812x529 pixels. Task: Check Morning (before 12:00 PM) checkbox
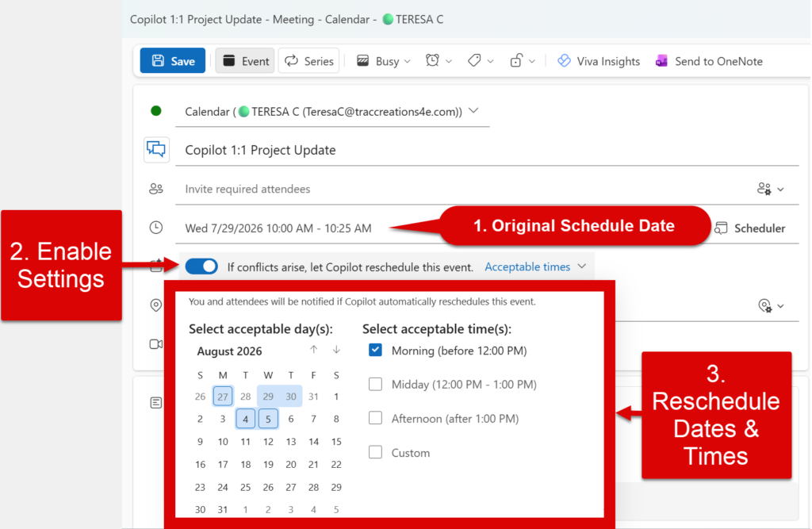click(375, 351)
